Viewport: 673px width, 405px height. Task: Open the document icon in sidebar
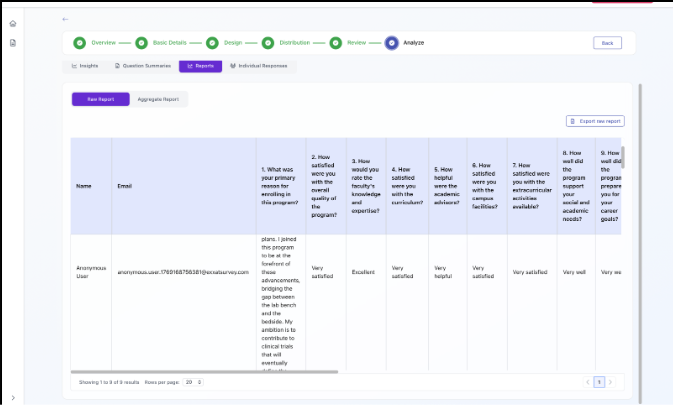(13, 43)
